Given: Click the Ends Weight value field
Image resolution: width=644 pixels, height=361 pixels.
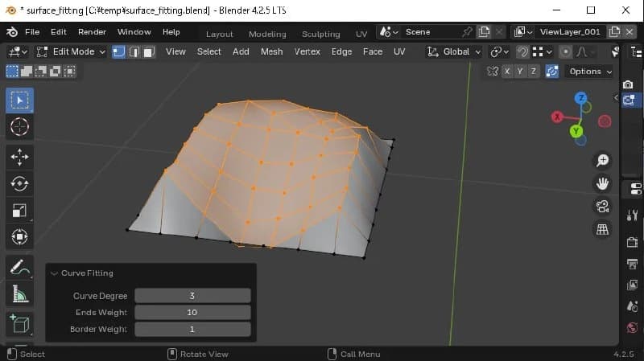Looking at the screenshot, I should coord(192,313).
